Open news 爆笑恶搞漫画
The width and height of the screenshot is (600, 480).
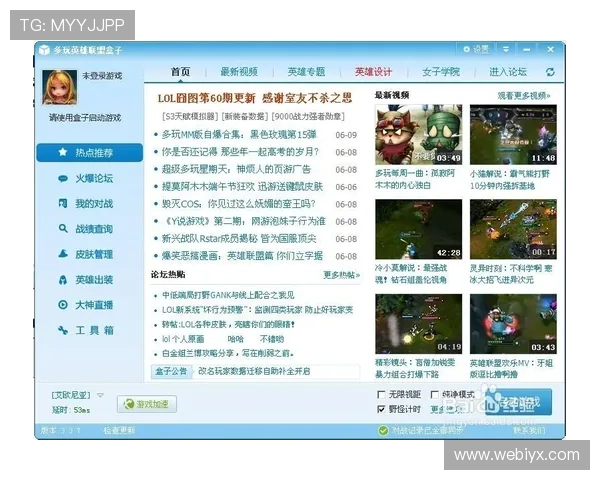pos(242,256)
